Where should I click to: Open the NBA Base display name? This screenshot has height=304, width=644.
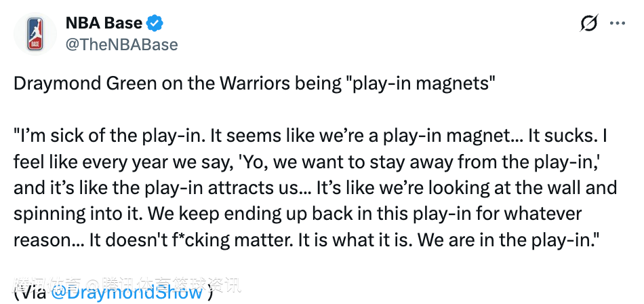(104, 23)
